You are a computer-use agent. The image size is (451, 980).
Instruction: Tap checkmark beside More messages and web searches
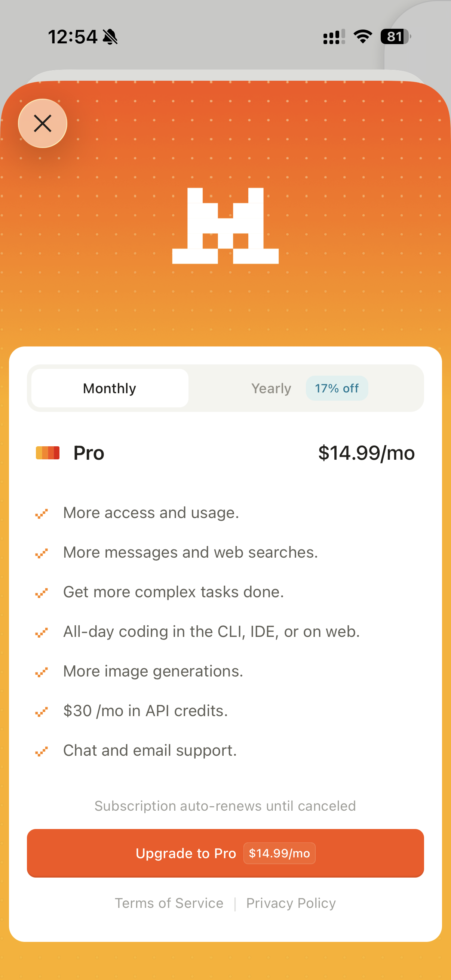(42, 553)
